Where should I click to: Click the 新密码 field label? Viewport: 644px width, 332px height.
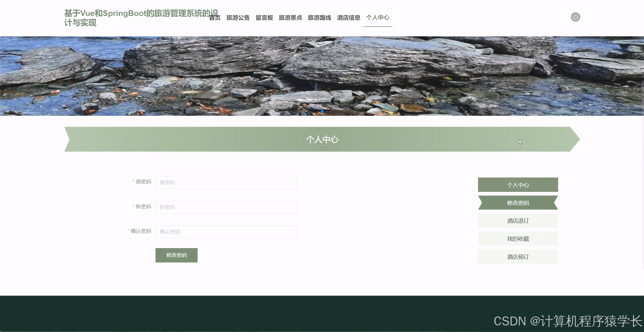click(143, 207)
